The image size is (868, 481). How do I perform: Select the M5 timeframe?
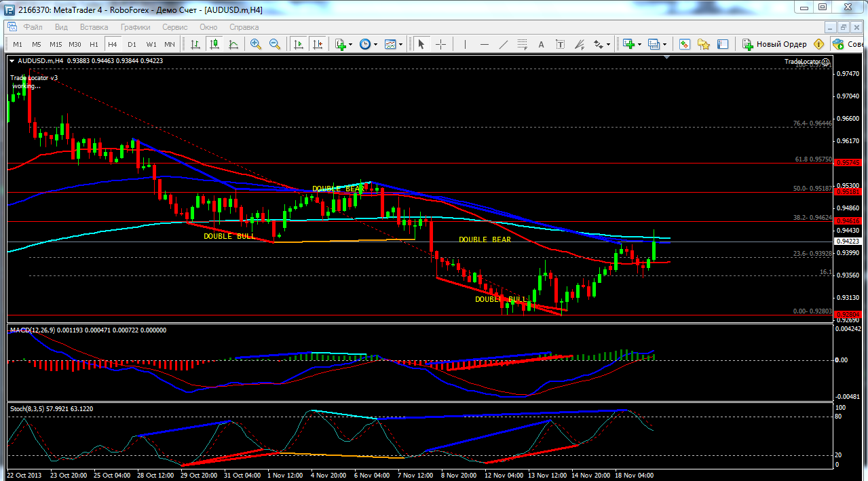(37, 44)
